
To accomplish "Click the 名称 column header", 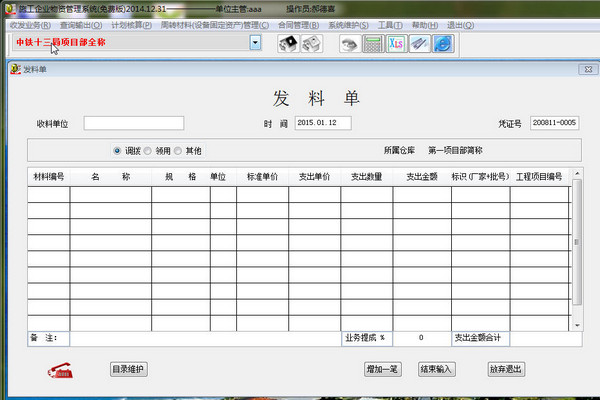I will click(111, 177).
